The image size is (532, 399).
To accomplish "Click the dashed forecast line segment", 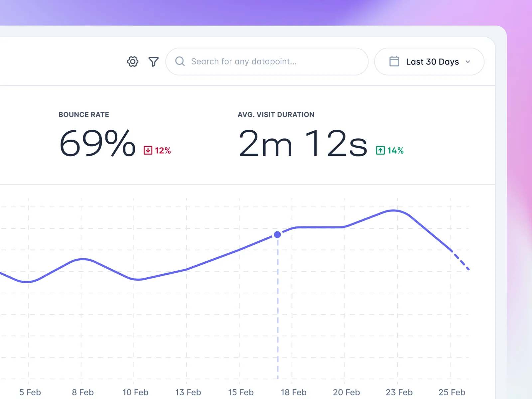I will point(461,260).
